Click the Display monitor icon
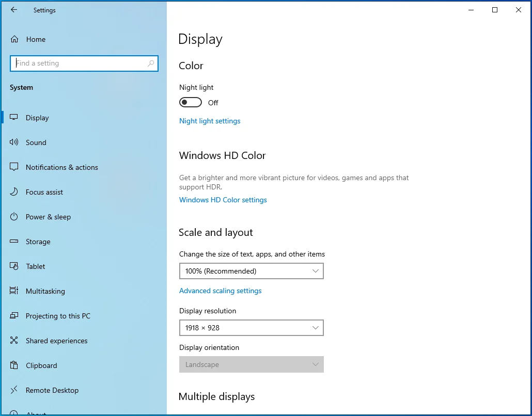The image size is (532, 416). [14, 117]
